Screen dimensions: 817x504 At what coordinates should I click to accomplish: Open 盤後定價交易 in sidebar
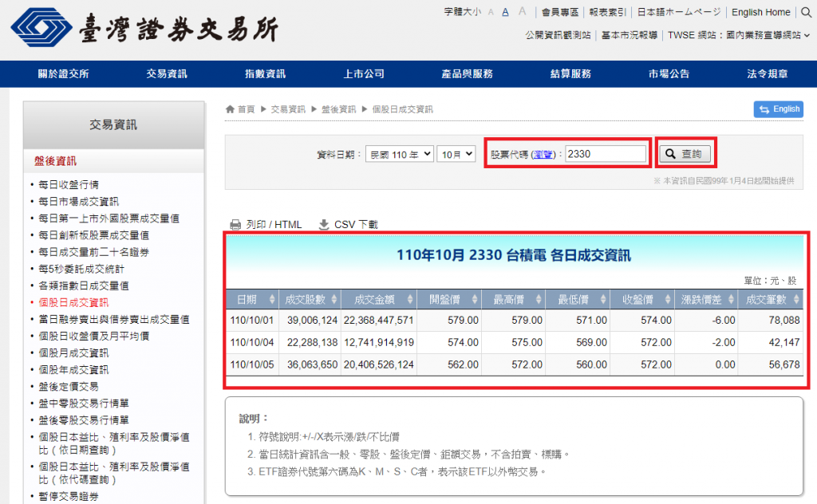(69, 386)
